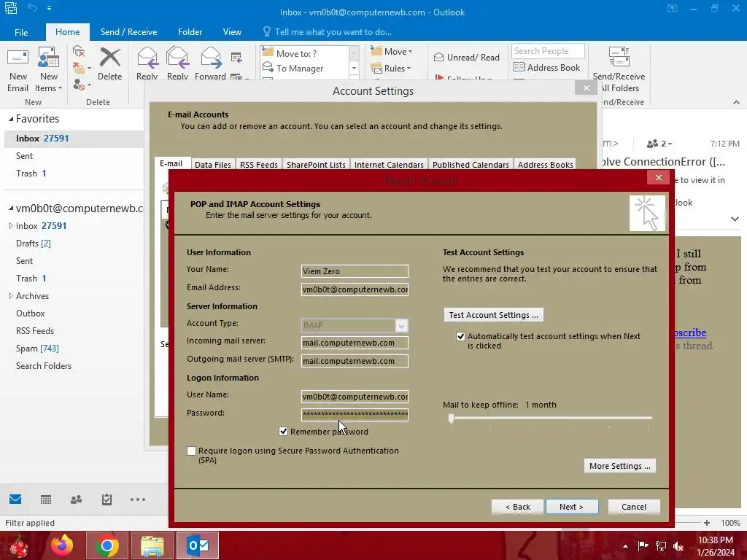This screenshot has width=747, height=560.
Task: Switch to People view icon
Action: pyautogui.click(x=76, y=499)
